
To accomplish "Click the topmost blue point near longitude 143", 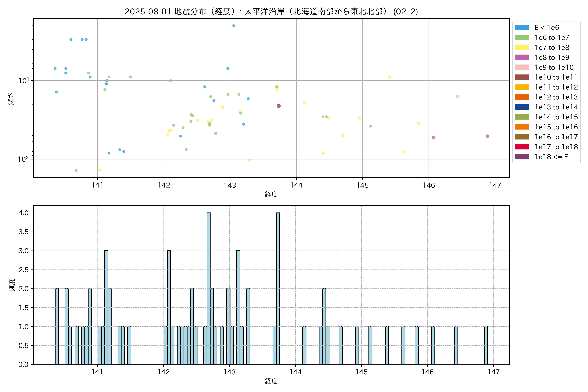I will (x=234, y=26).
